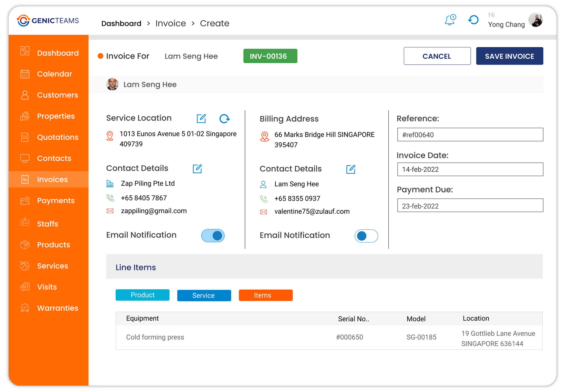566x392 pixels.
Task: Click the Payment Due date field
Action: (470, 206)
